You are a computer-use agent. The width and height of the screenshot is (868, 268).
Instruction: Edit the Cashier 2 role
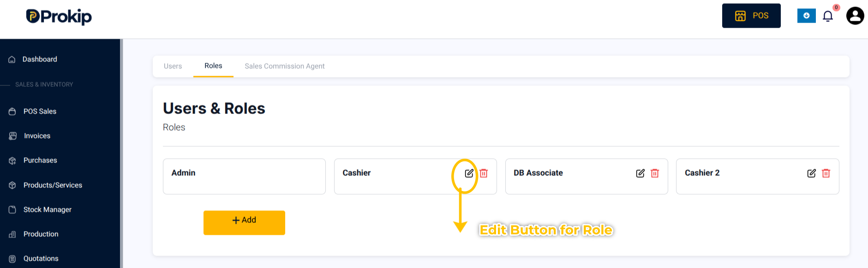point(812,173)
